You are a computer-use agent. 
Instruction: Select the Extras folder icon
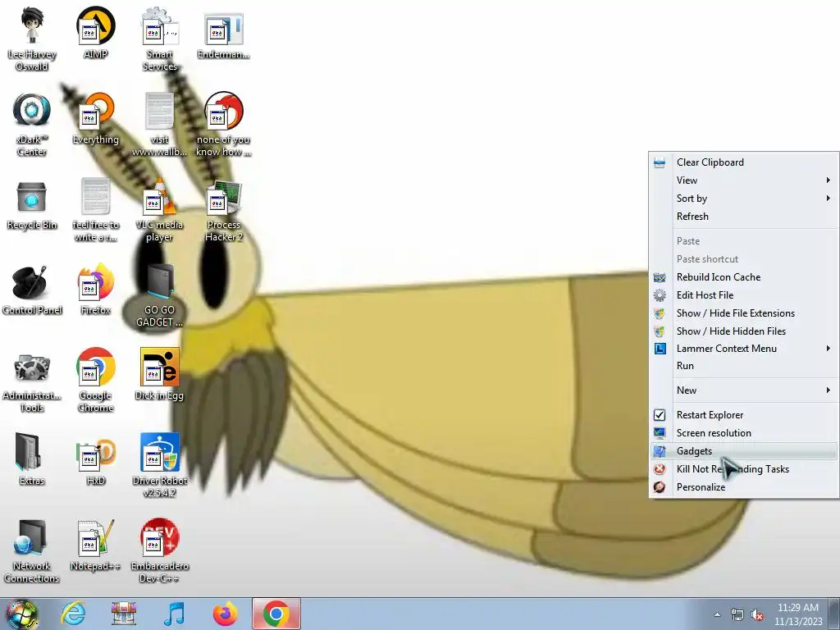tap(32, 459)
